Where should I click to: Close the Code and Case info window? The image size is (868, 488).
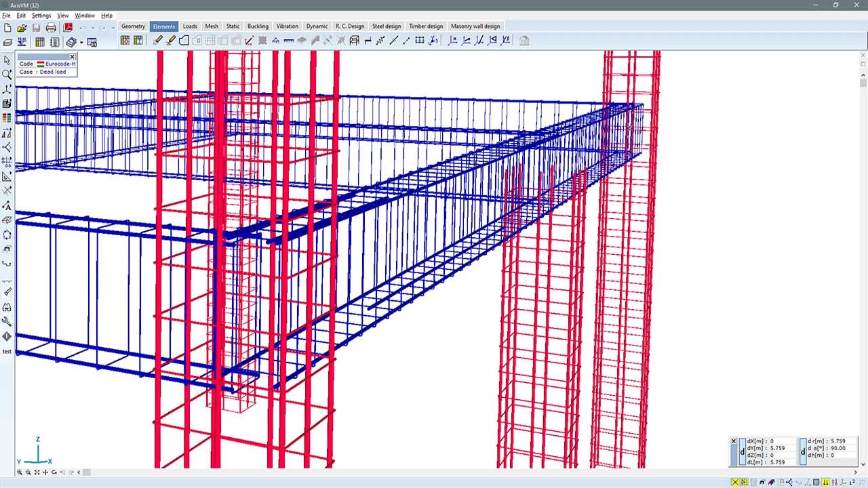click(x=73, y=56)
